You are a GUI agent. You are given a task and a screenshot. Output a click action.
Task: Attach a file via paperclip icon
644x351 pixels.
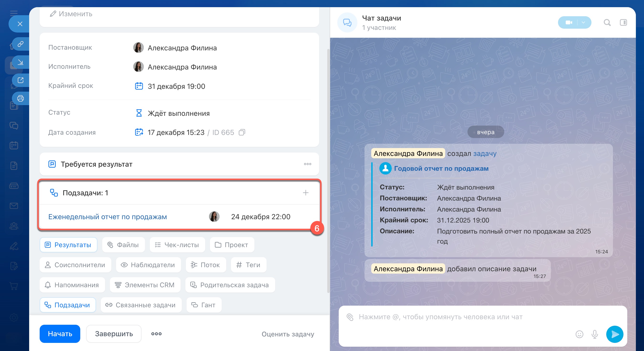pos(350,317)
